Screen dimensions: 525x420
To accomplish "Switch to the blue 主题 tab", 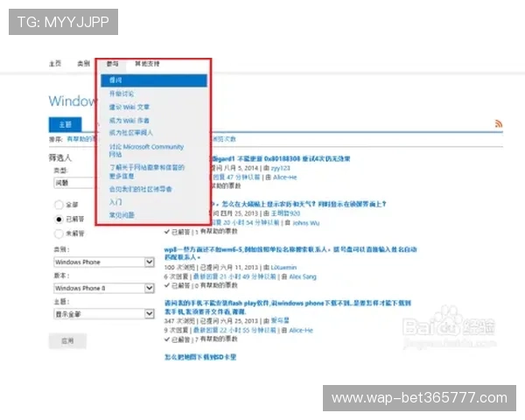I will click(66, 124).
